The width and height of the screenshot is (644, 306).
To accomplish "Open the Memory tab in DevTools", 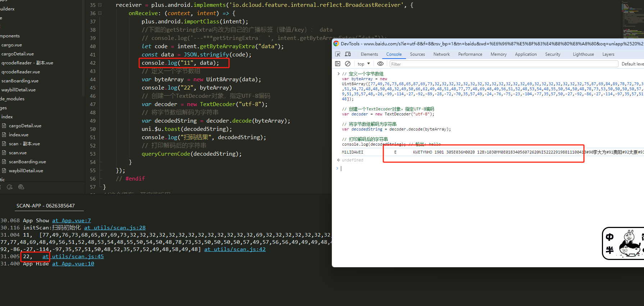I will point(499,54).
